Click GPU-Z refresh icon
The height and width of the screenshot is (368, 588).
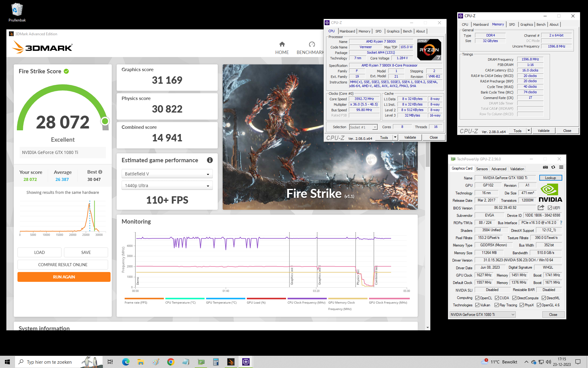553,167
